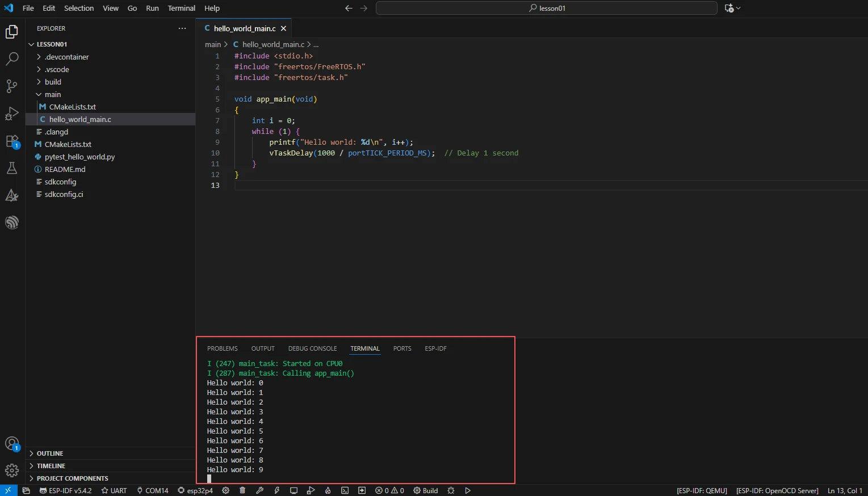Open the Espressif ESP-IDF sidebar icon
The height and width of the screenshot is (496, 868).
[12, 222]
